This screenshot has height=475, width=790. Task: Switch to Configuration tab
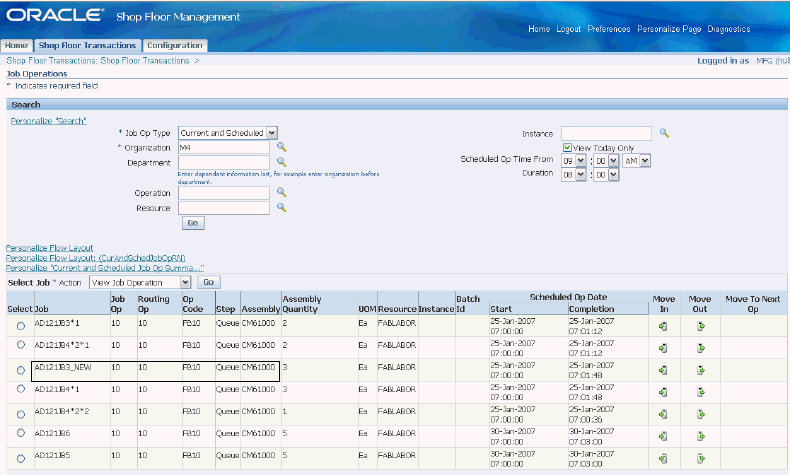coord(175,45)
